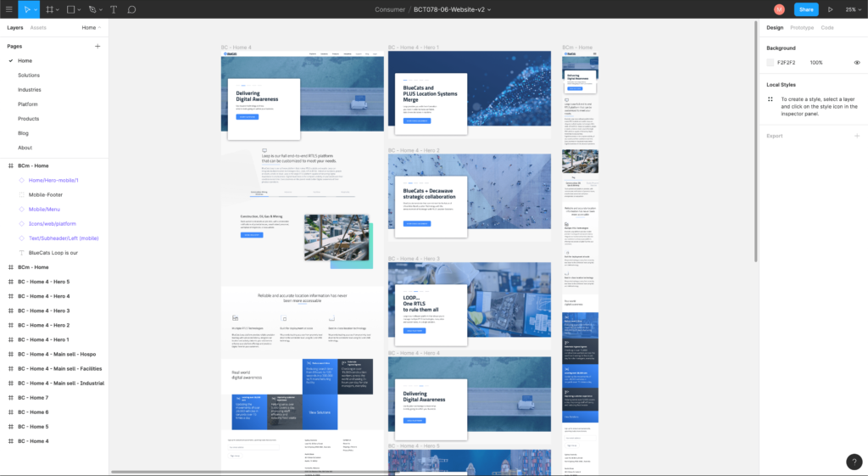The width and height of the screenshot is (868, 476).
Task: Open Frame tool options dropdown arrow
Action: (58, 10)
